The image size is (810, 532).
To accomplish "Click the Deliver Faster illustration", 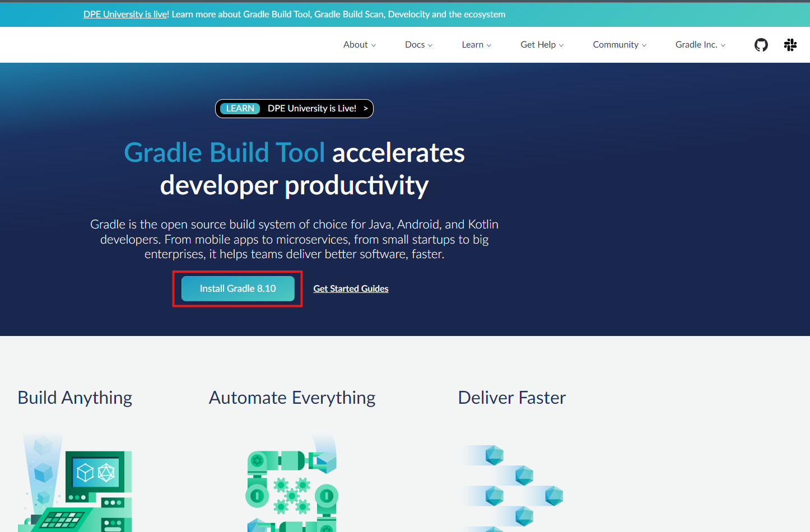I will point(512,487).
